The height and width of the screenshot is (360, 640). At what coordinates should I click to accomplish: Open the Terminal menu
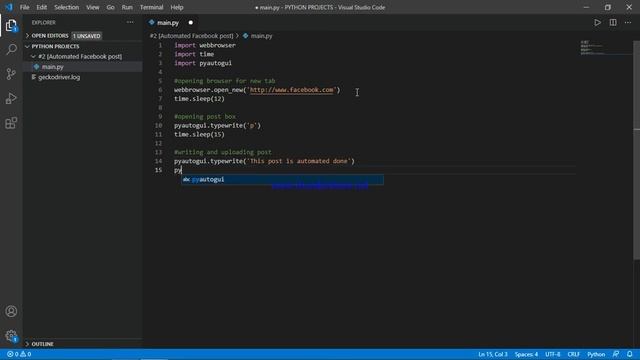coord(151,7)
